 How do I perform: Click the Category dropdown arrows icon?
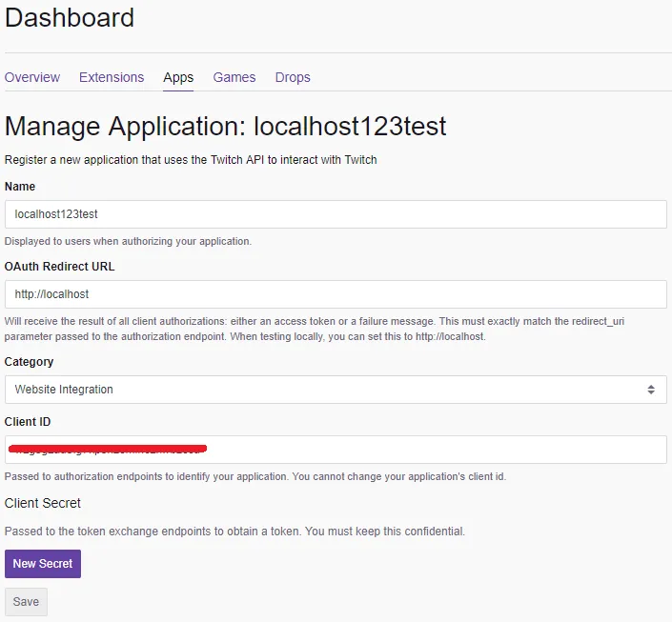coord(651,390)
